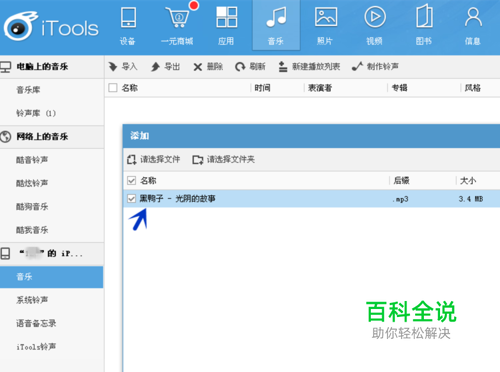
Task: Select the 黑鸭子 - 光阴的故事 file name
Action: click(x=177, y=199)
